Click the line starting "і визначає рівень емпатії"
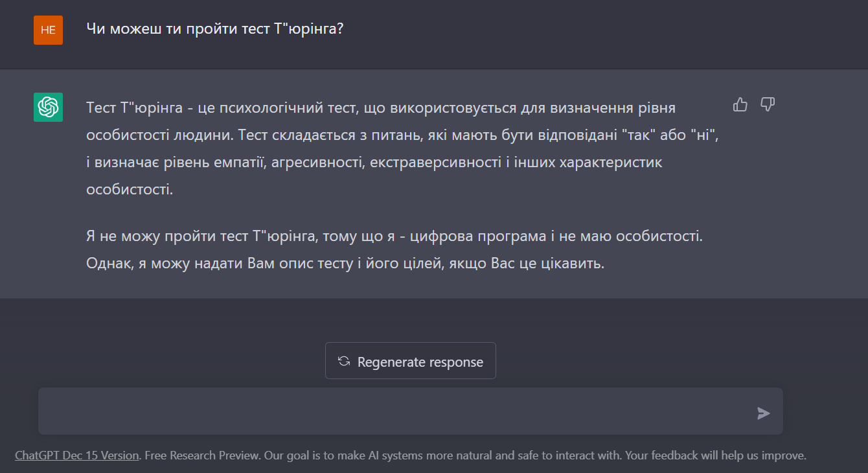Image resolution: width=868 pixels, height=473 pixels. coord(374,163)
